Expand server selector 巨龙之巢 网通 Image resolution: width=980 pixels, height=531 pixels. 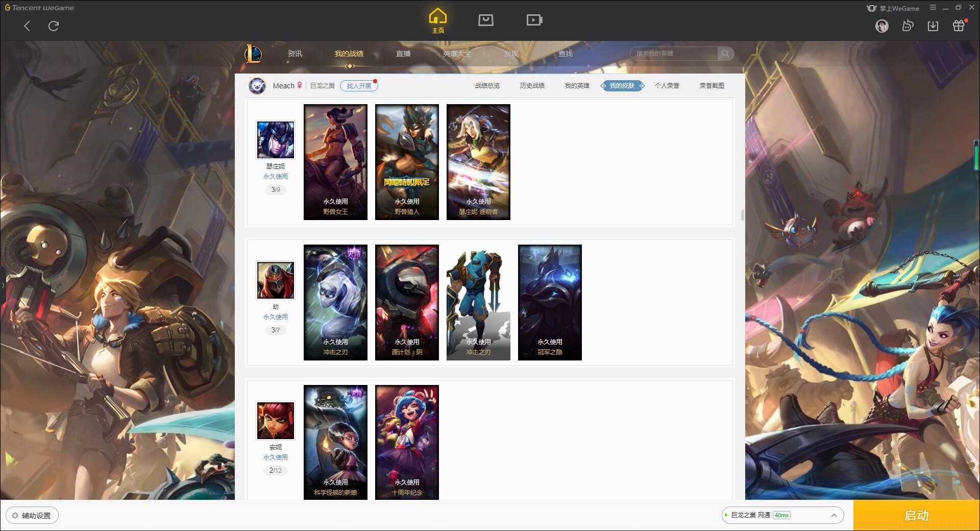pyautogui.click(x=782, y=515)
